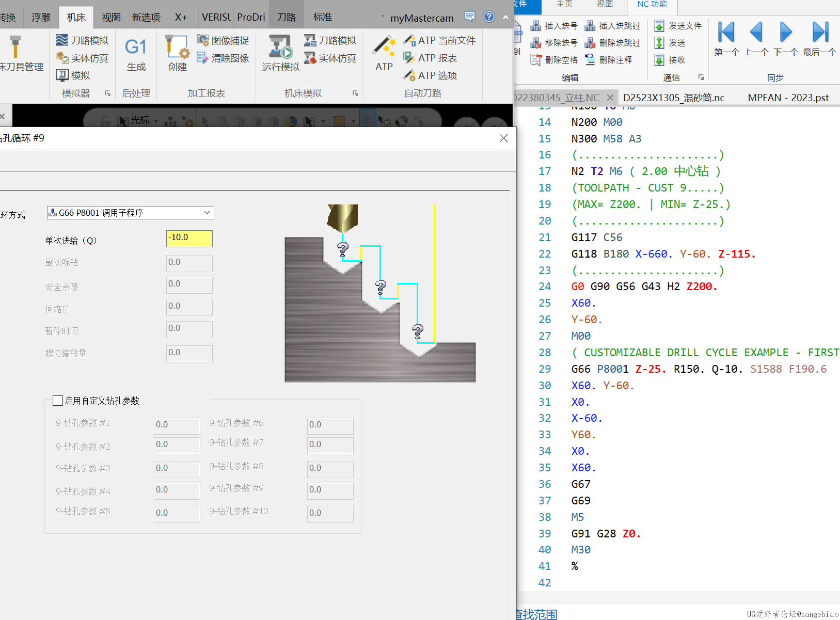Jump to 第一个 sync position
The height and width of the screenshot is (620, 840).
tap(726, 39)
